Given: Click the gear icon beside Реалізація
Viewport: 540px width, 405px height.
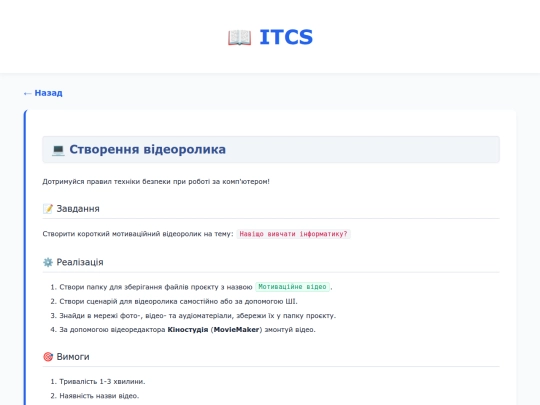Looking at the screenshot, I should (x=48, y=262).
